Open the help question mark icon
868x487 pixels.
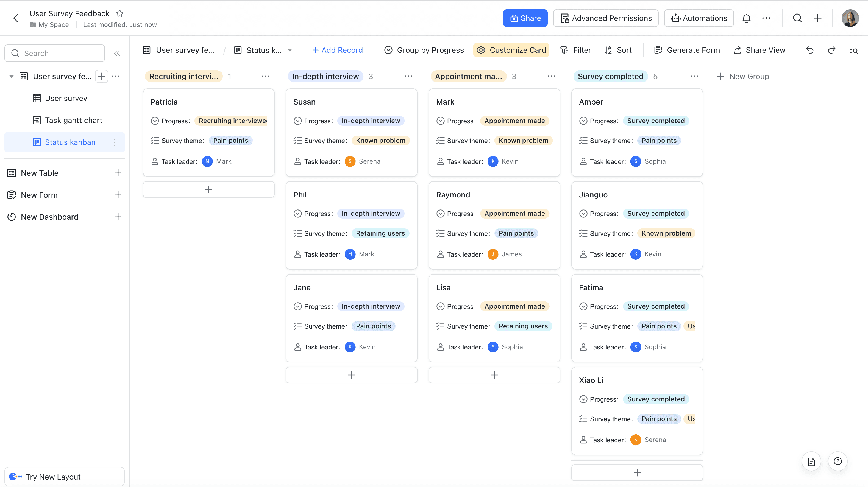837,461
